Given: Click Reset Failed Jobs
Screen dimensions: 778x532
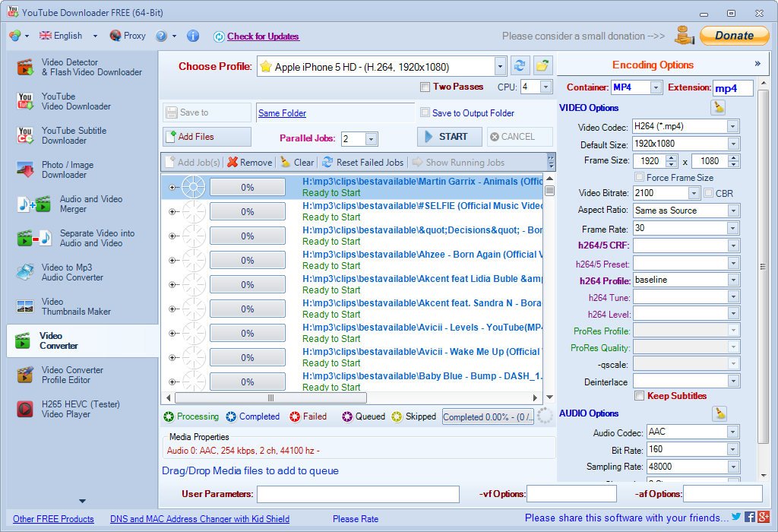Looking at the screenshot, I should (362, 163).
